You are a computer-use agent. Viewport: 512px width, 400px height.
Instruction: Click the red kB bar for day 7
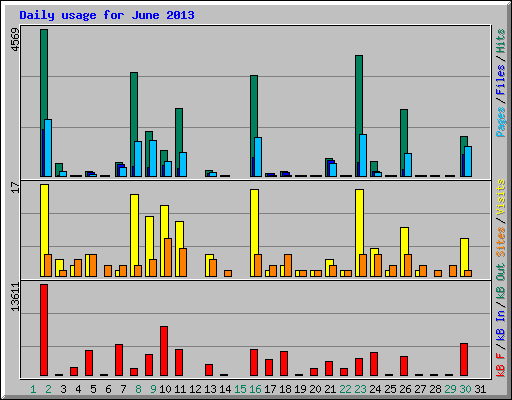(x=119, y=360)
